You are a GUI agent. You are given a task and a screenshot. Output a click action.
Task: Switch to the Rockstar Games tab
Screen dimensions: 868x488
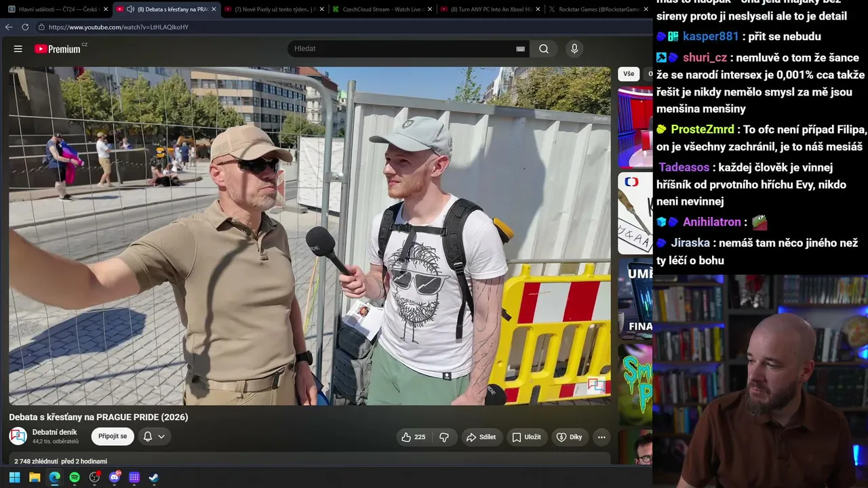pyautogui.click(x=597, y=9)
